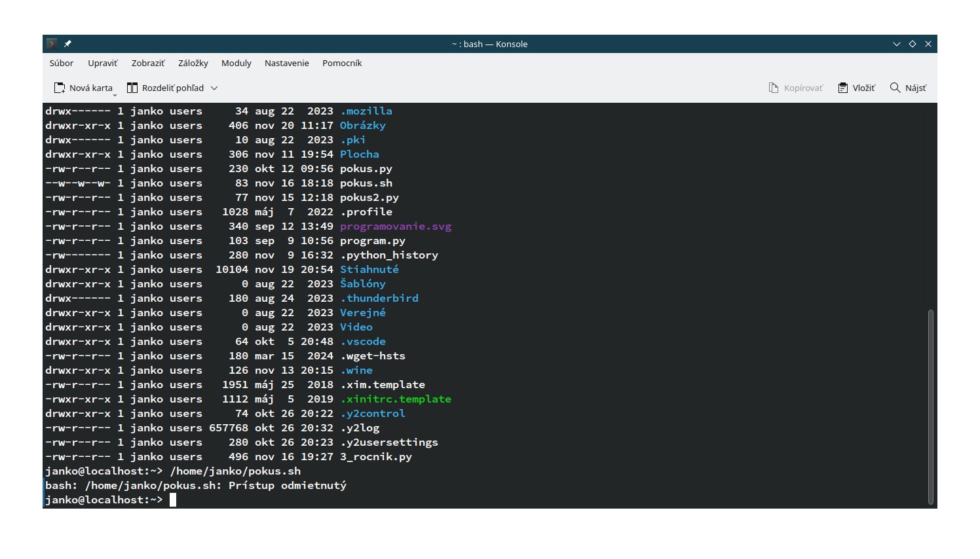980x559 pixels.
Task: Click the Kopírovať copy icon
Action: click(x=774, y=88)
